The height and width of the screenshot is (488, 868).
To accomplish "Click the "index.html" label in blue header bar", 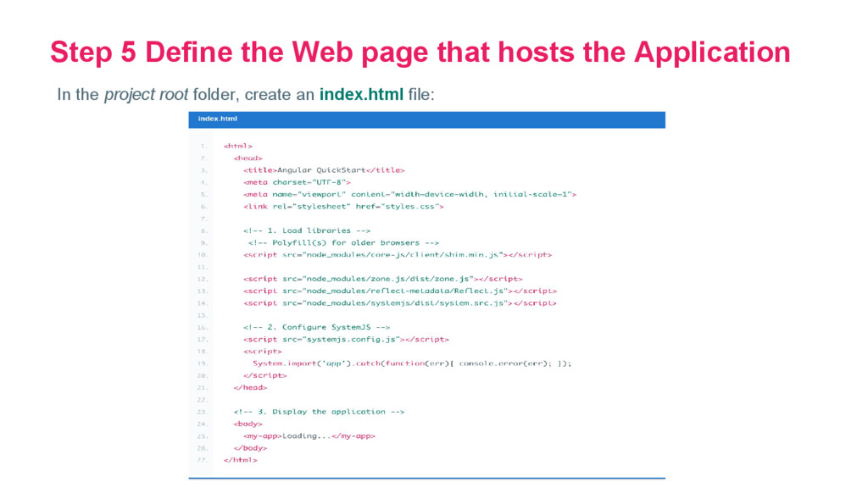I will click(218, 119).
